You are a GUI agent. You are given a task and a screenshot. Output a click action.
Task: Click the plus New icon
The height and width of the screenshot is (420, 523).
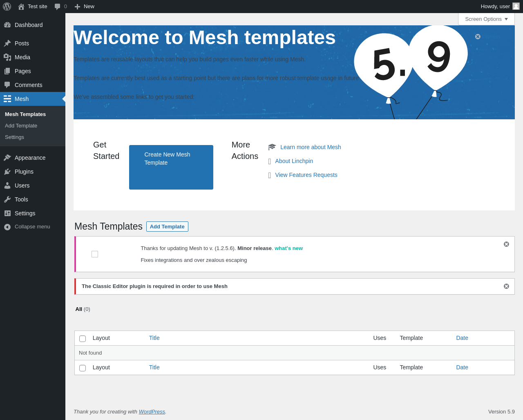click(x=77, y=7)
